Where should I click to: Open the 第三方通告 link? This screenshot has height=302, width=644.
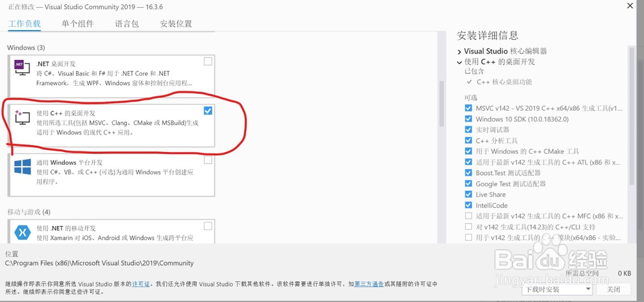coord(369,284)
